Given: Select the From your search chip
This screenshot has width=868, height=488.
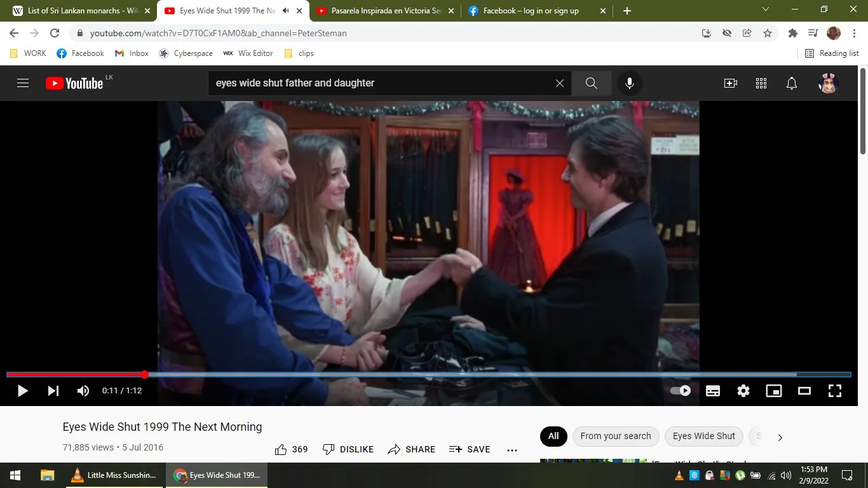Looking at the screenshot, I should [x=615, y=437].
